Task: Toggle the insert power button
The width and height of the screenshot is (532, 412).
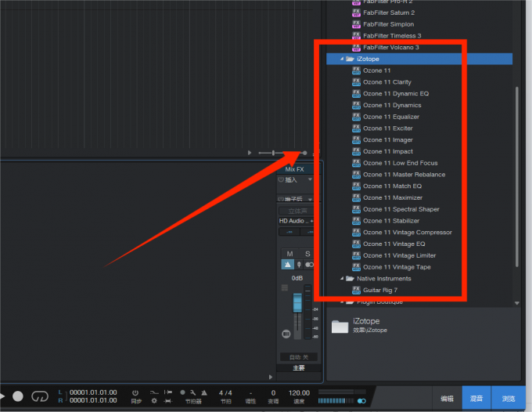Action: pyautogui.click(x=282, y=180)
